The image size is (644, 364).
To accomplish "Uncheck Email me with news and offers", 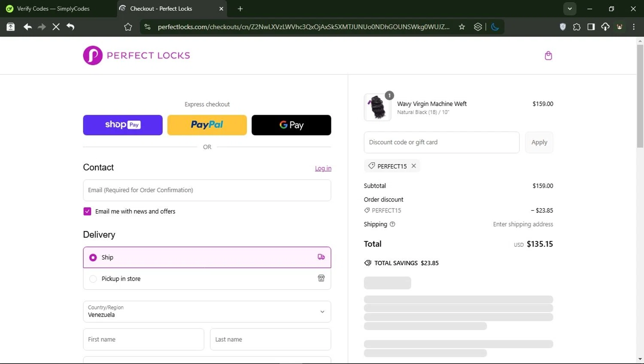I will point(87,211).
